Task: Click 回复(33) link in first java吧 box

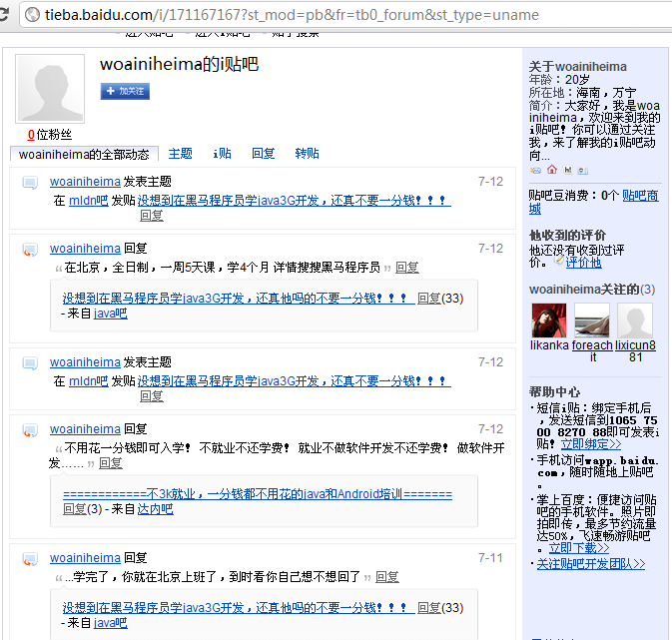Action: 440,298
